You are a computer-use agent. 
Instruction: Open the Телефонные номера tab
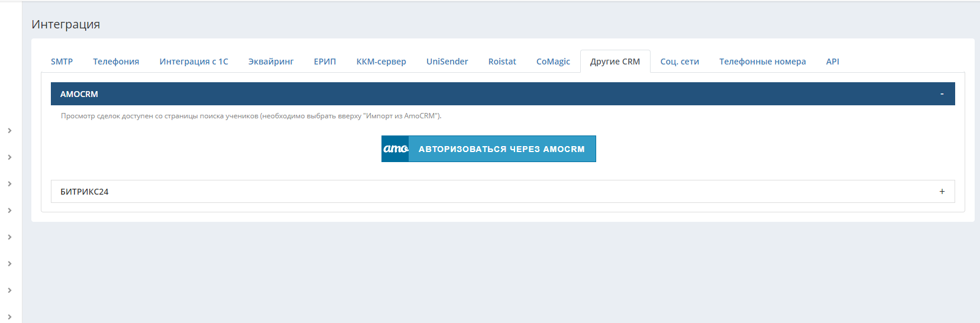pos(762,62)
